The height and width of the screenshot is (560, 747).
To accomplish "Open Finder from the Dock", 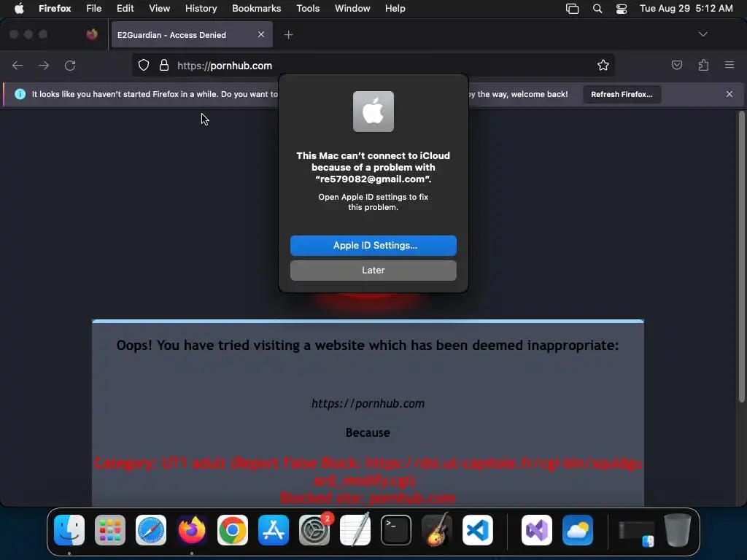I will click(69, 530).
